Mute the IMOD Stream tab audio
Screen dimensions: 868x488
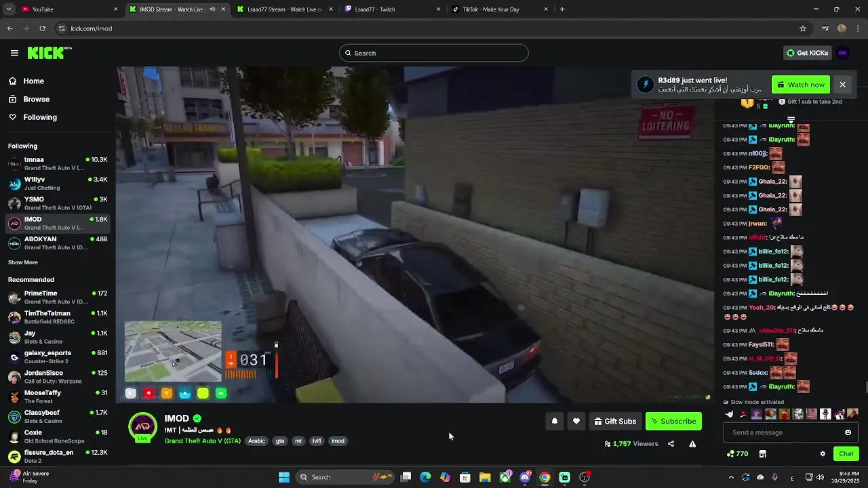pos(212,9)
